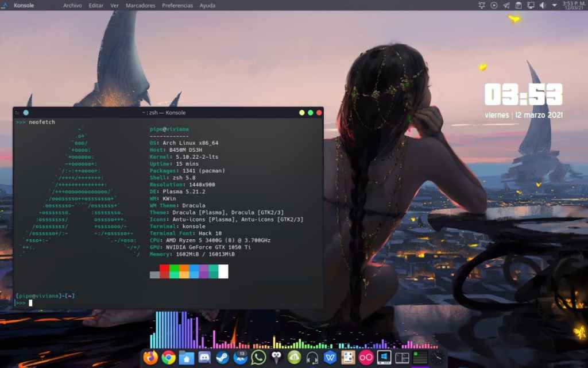This screenshot has width=588, height=368.
Task: Open the Telegram tray icon
Action: 506,5
